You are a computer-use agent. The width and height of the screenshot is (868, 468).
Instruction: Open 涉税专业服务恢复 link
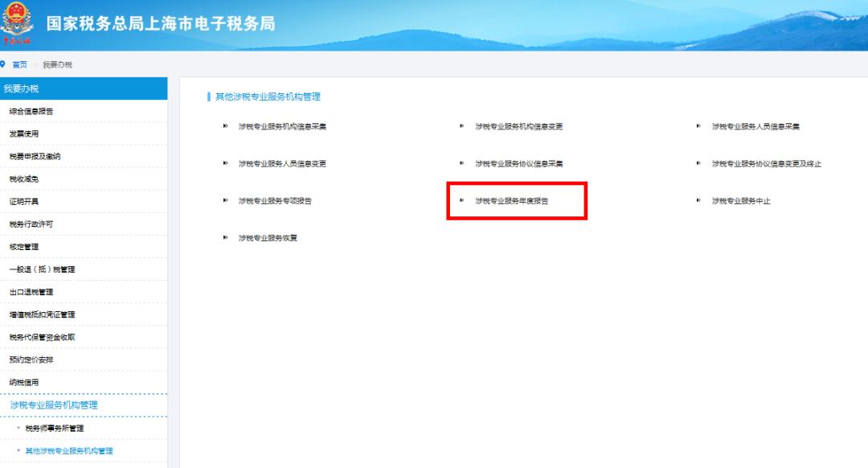click(268, 238)
